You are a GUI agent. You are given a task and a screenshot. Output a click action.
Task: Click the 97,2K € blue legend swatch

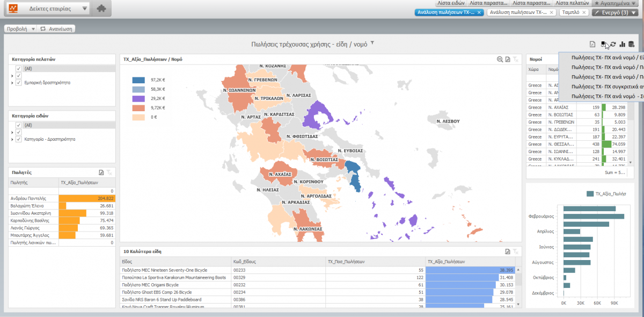[139, 80]
